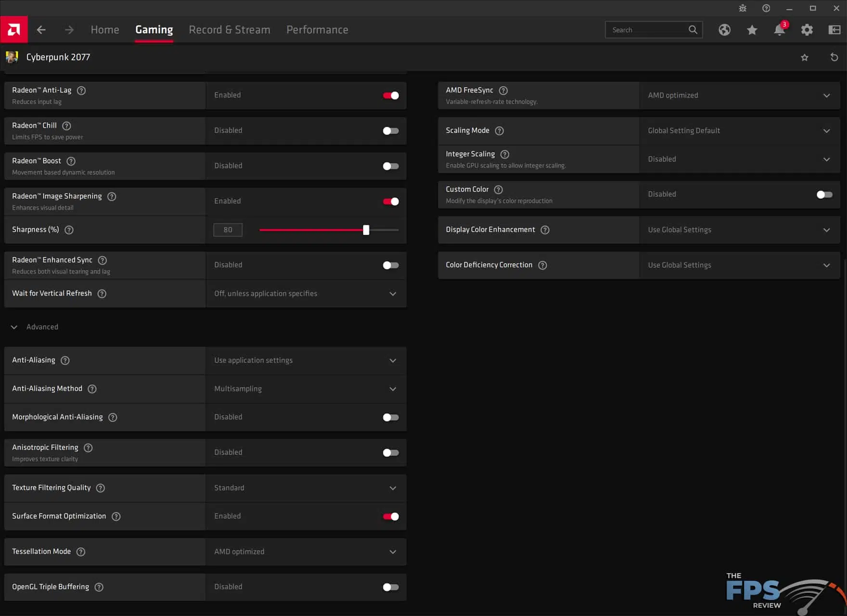847x616 pixels.
Task: Click the Cyberpunk 2077 game icon
Action: coord(12,57)
